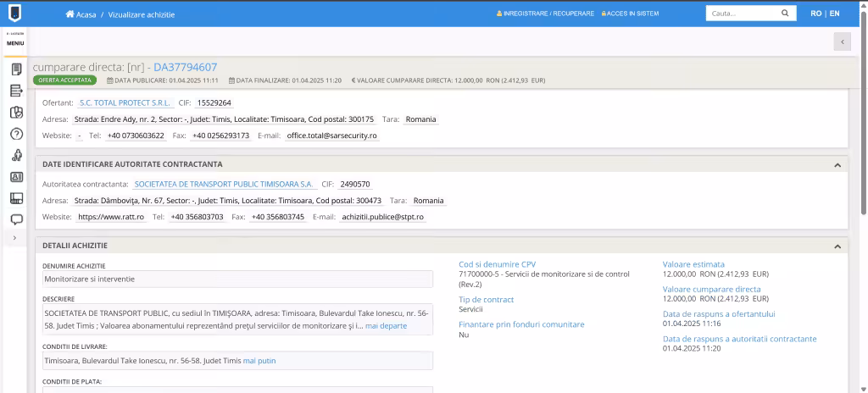Screen dimensions: 868x393
Task: Click supplier address Strada Endre Ady
Action: [x=224, y=119]
